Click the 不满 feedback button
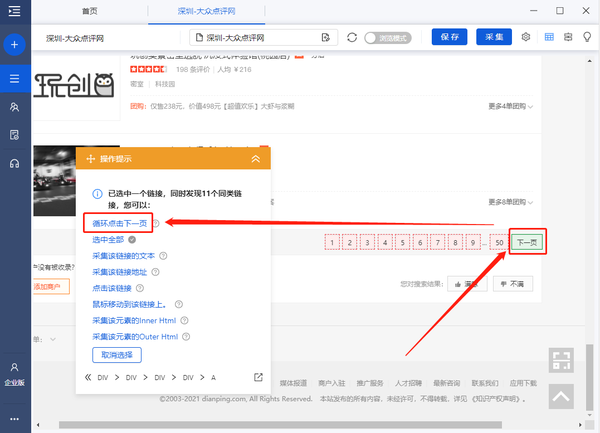Screen dimensions: 600x433 pos(513,284)
